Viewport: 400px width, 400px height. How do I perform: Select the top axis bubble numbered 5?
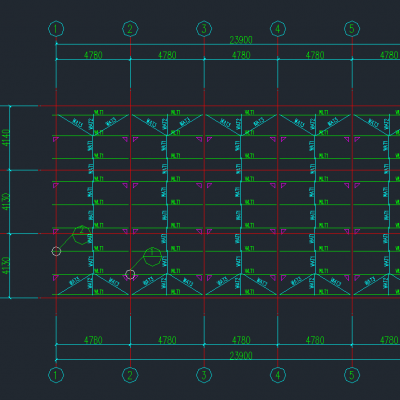tap(352, 29)
